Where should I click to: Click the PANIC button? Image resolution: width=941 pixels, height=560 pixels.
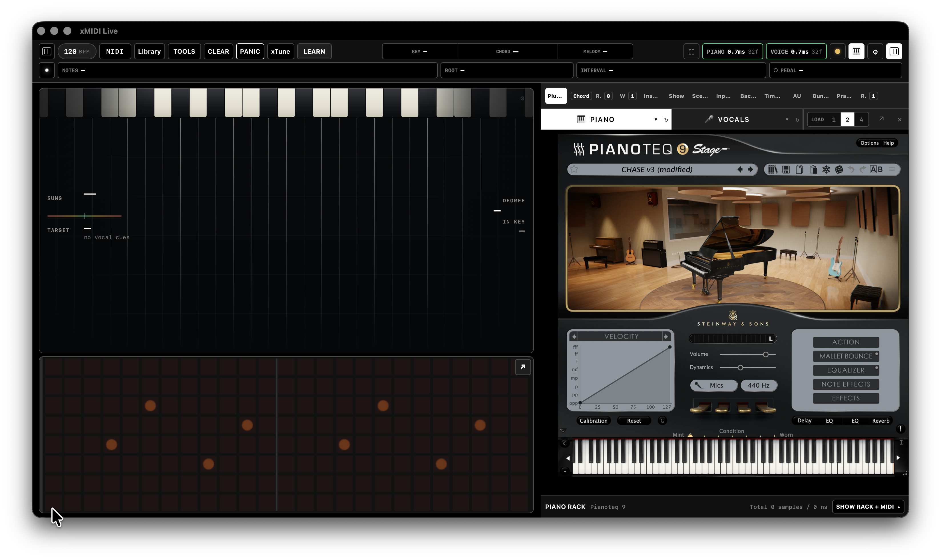(250, 51)
